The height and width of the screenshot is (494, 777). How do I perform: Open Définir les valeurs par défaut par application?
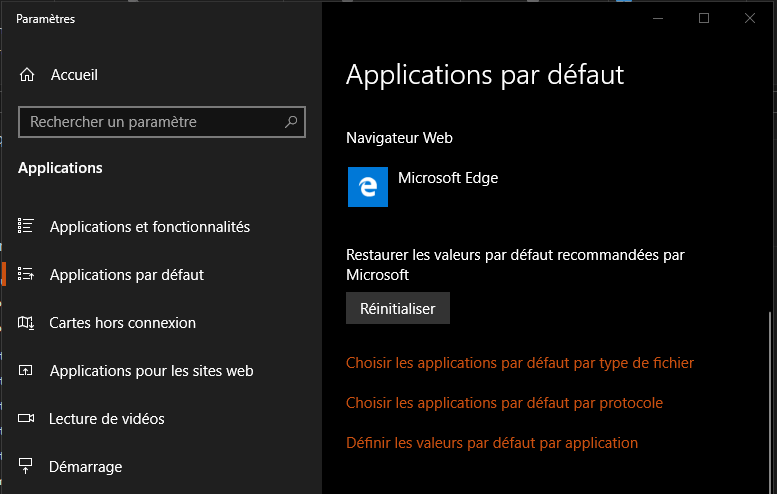click(491, 443)
